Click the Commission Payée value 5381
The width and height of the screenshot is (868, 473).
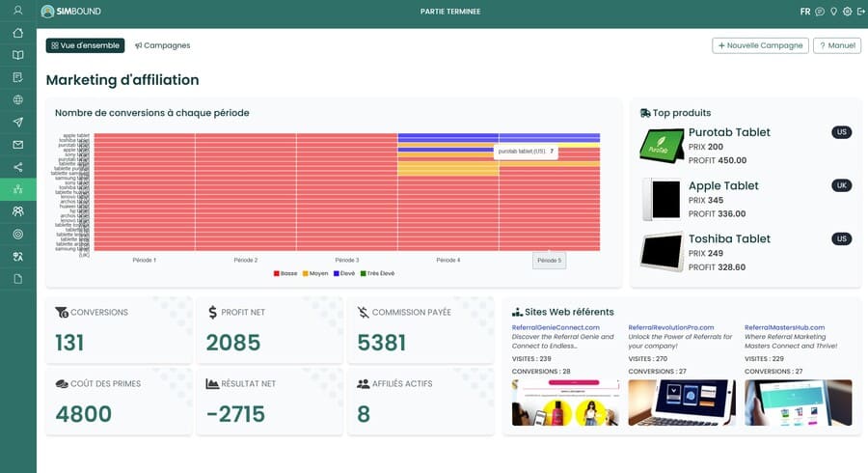click(x=381, y=343)
